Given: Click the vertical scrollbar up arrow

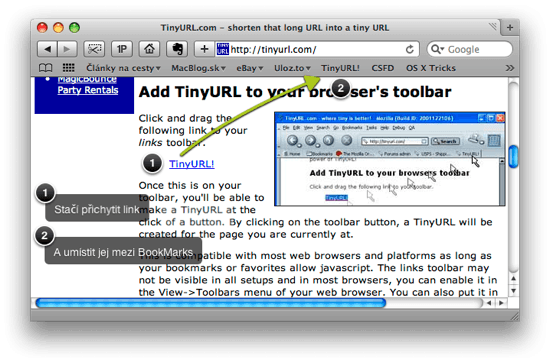Looking at the screenshot, I should (x=514, y=279).
